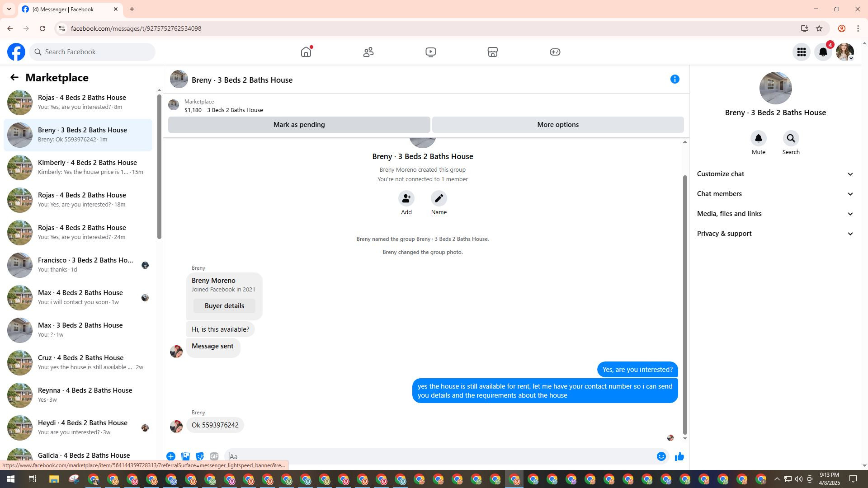
Task: Click the Mark as pending button
Action: (299, 125)
